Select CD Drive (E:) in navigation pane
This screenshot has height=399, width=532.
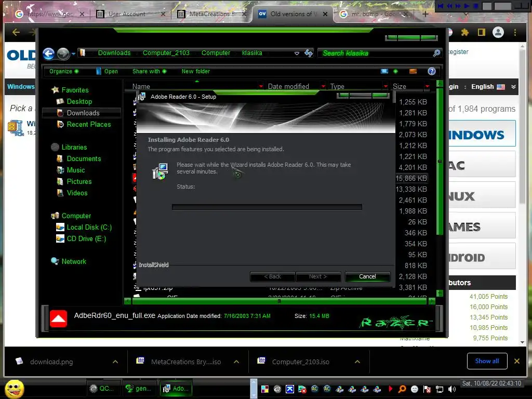tap(87, 239)
